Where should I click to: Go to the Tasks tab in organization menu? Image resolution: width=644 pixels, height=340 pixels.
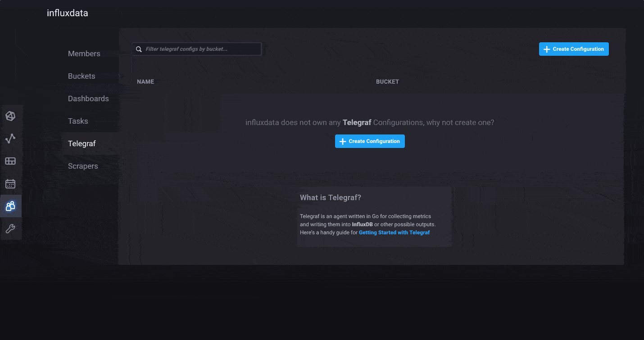[78, 121]
